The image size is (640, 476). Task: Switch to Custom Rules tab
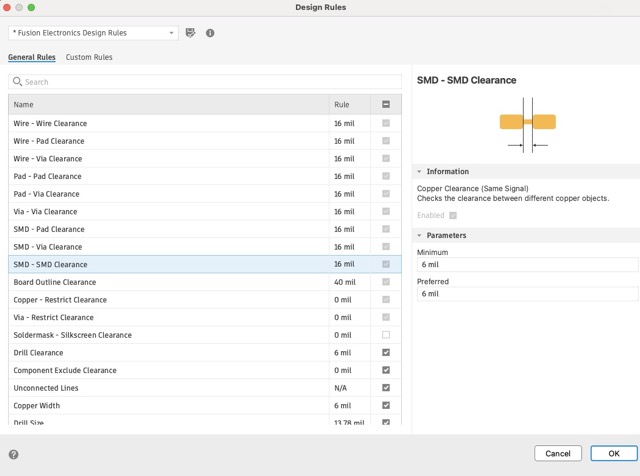[x=89, y=58]
